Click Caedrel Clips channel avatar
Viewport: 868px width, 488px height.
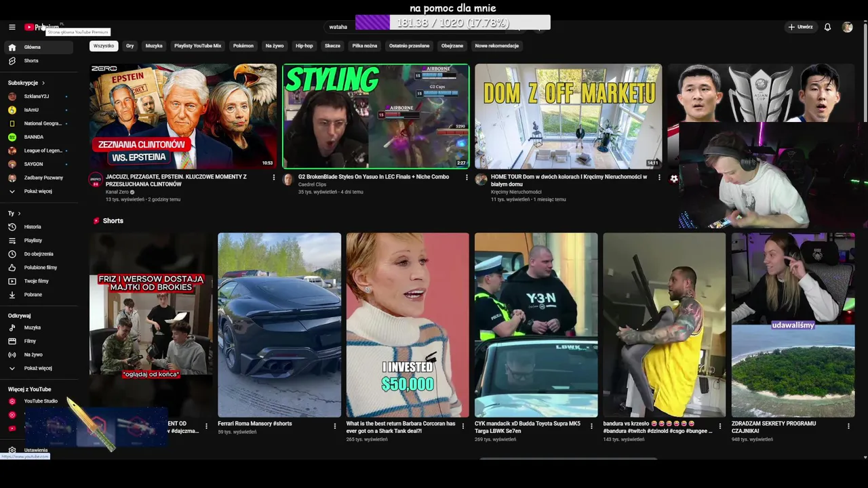click(x=288, y=180)
